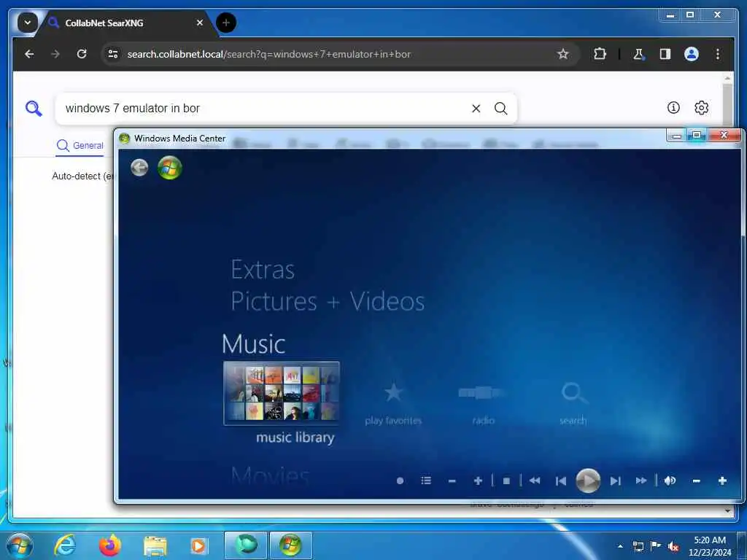This screenshot has width=747, height=560.
Task: Open the browser profile avatar
Action: tap(692, 54)
